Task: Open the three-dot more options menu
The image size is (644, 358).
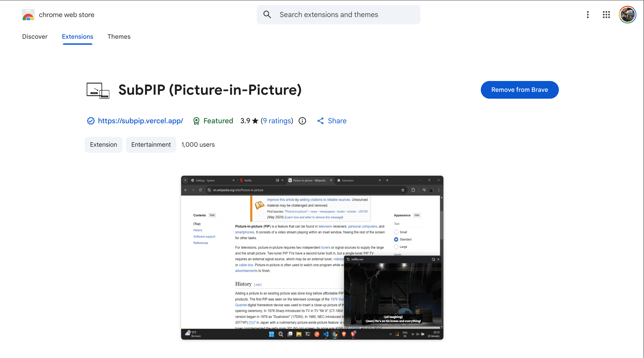Action: [x=588, y=15]
